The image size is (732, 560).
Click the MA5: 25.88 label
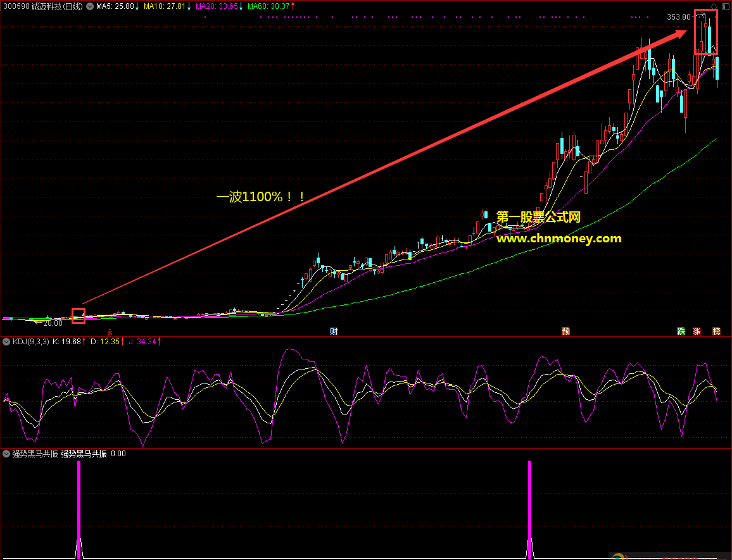[115, 6]
